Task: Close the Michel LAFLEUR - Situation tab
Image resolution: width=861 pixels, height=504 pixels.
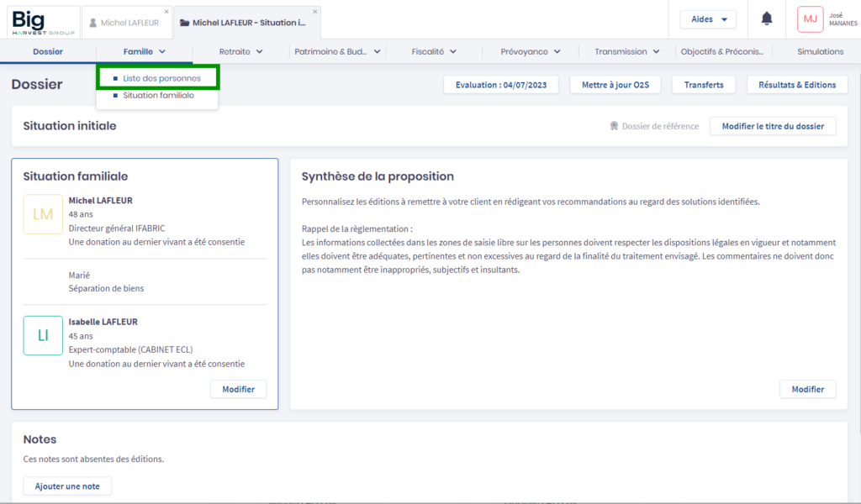Action: (315, 11)
